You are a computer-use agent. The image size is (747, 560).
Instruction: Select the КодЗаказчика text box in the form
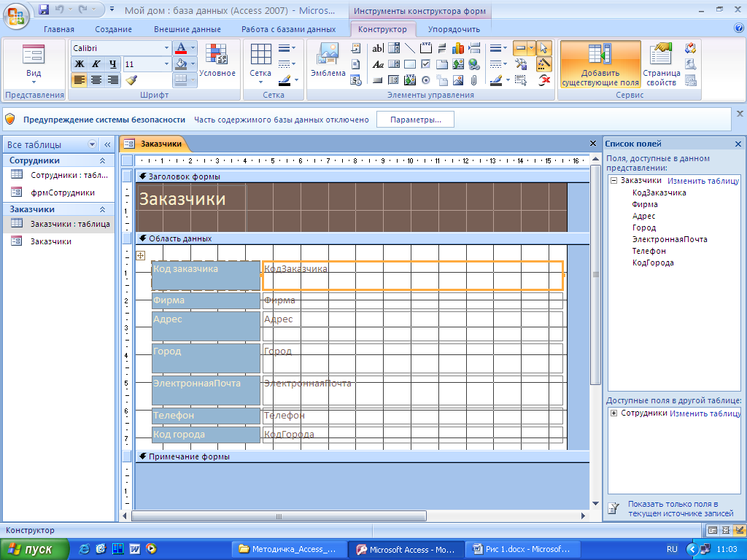click(413, 275)
